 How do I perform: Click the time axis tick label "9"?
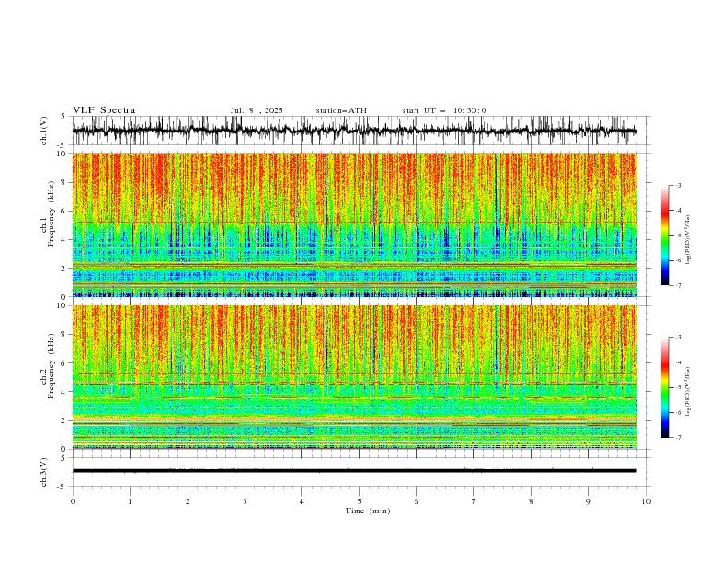point(588,501)
